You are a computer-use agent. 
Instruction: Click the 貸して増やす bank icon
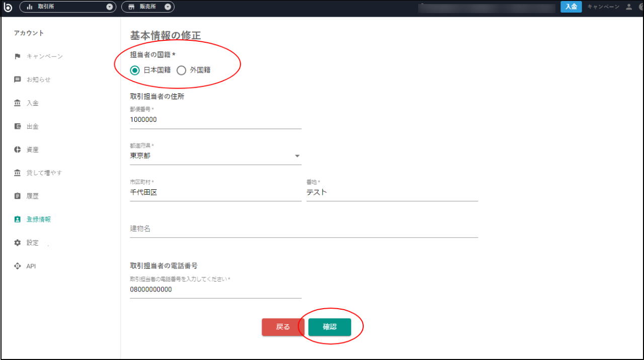[x=18, y=173]
